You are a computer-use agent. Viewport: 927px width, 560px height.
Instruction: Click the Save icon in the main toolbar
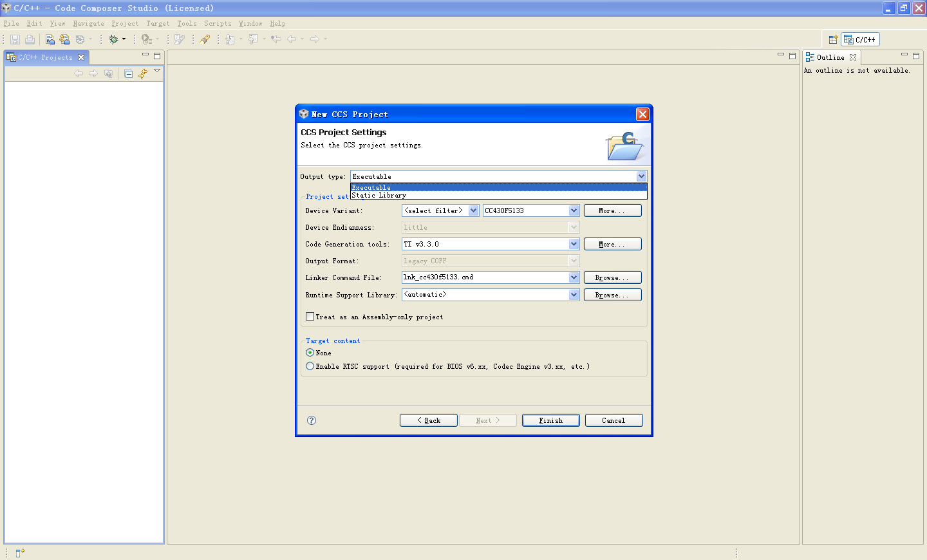(x=15, y=39)
